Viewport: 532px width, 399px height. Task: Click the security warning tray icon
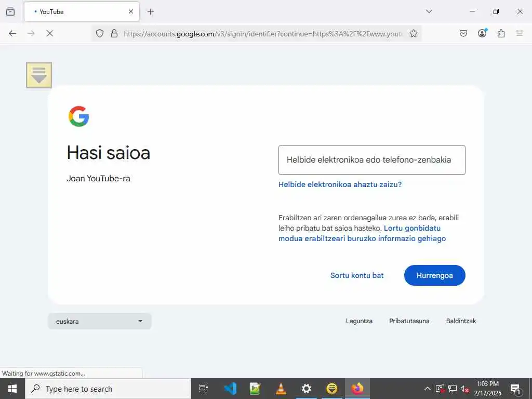[440, 389]
